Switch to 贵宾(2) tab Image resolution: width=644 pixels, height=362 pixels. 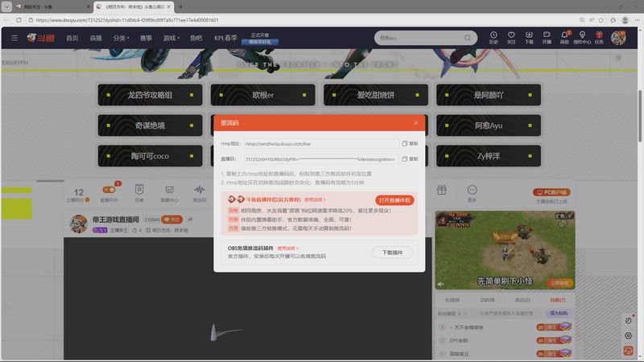point(522,300)
